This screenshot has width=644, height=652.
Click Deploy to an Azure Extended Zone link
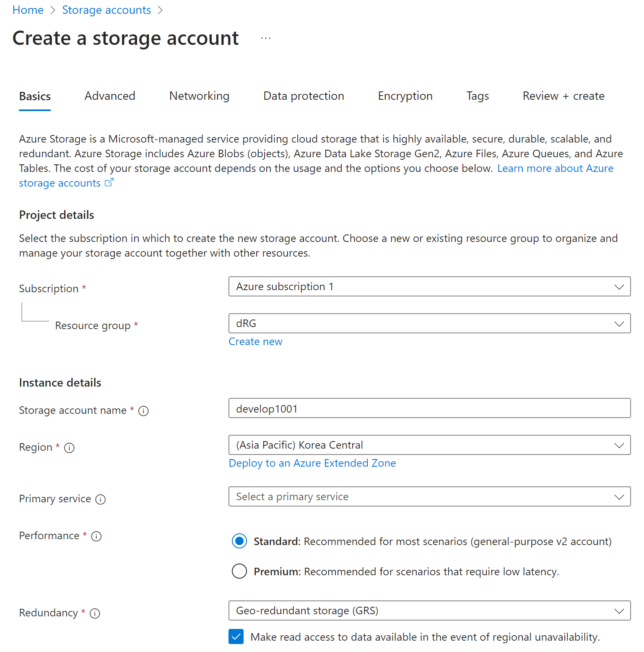(x=312, y=463)
